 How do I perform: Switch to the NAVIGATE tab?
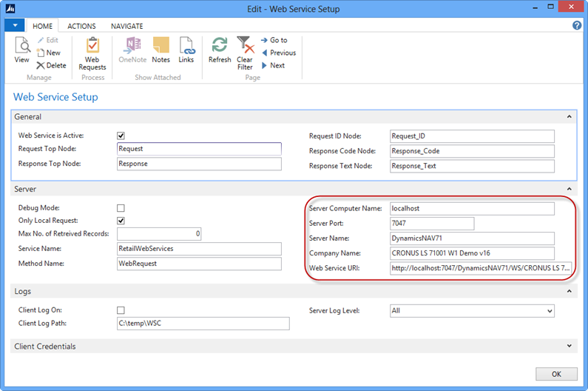coord(126,26)
